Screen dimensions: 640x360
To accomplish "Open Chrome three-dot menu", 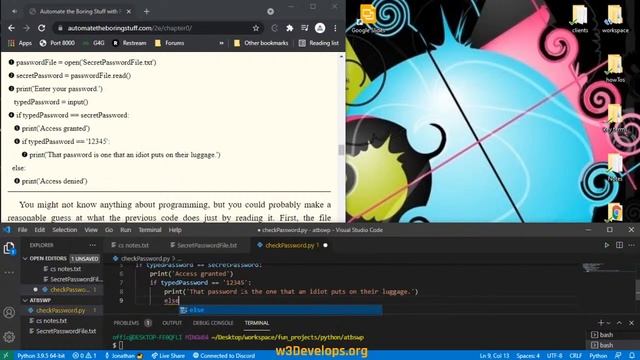I will tap(335, 28).
